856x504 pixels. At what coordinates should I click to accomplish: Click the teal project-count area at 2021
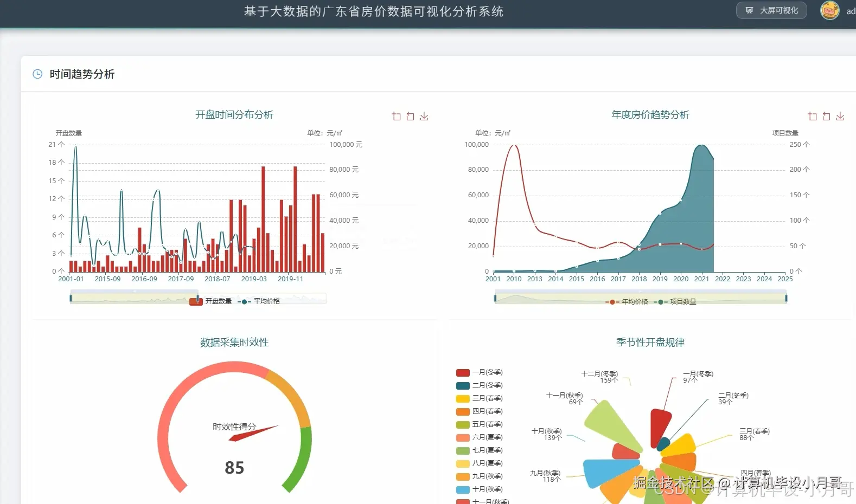pyautogui.click(x=701, y=211)
